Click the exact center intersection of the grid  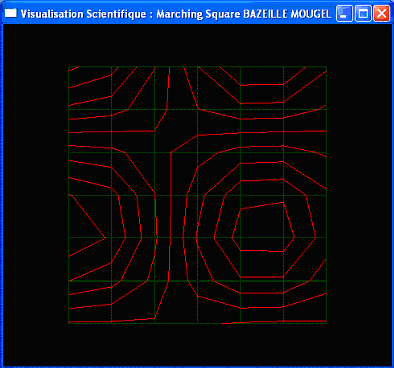197,195
